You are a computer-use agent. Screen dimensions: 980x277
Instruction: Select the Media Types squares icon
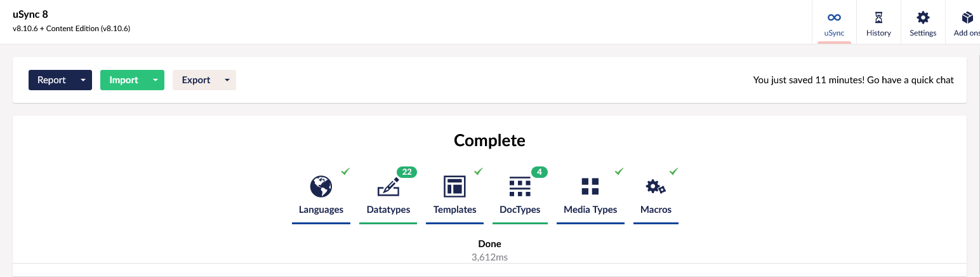click(x=590, y=187)
